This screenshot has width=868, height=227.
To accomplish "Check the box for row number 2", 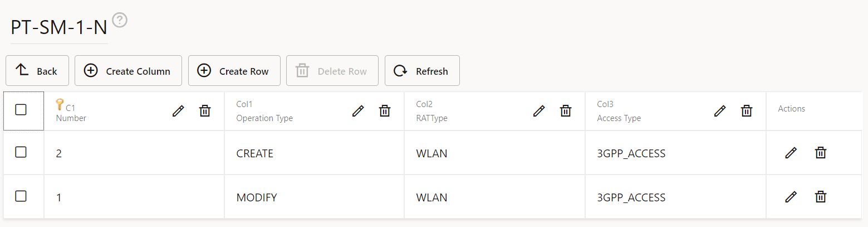I will click(x=21, y=152).
